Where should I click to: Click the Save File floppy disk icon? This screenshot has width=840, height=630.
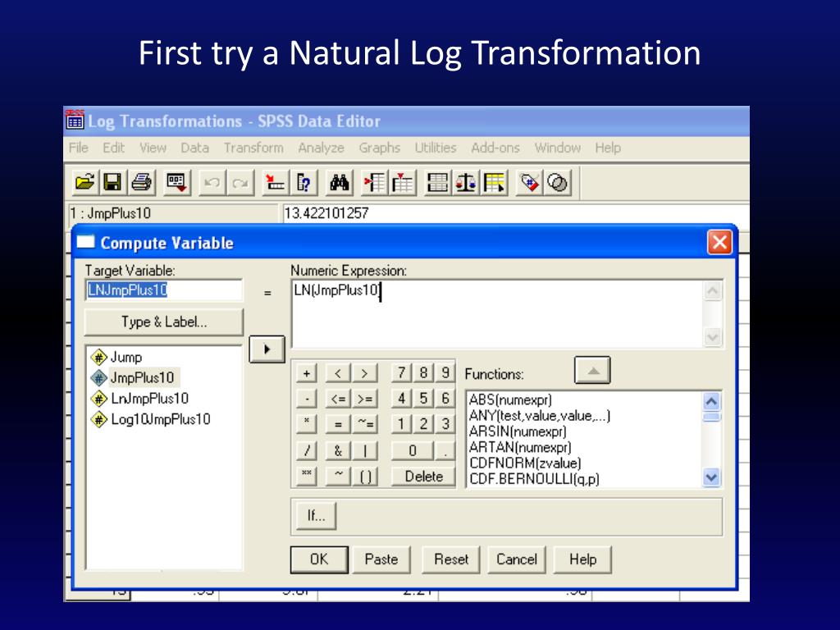point(112,183)
